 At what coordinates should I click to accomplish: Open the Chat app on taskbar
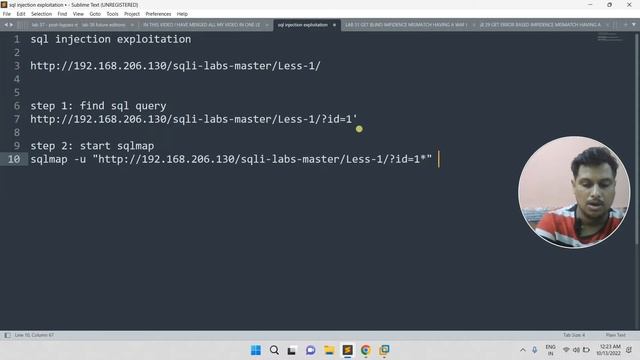311,350
